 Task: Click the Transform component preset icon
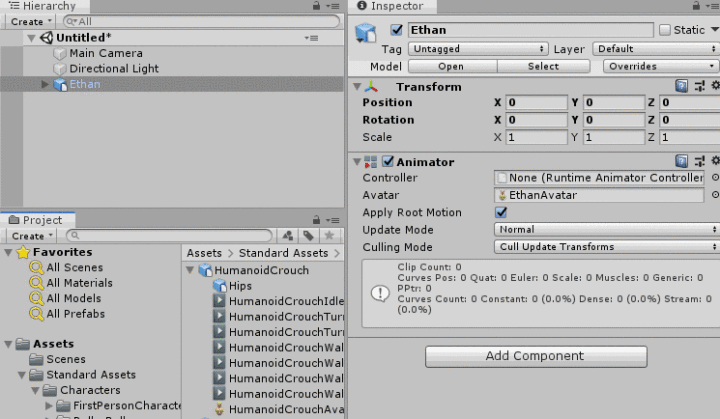pos(699,87)
